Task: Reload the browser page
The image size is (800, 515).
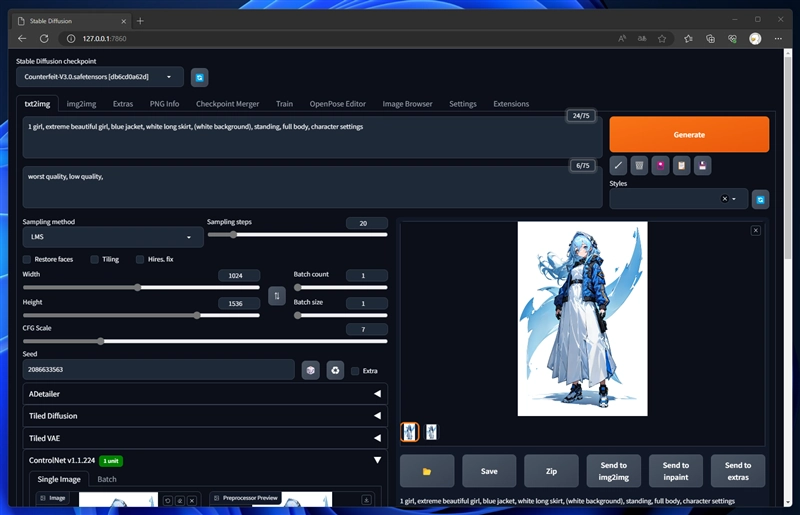Action: tap(44, 38)
